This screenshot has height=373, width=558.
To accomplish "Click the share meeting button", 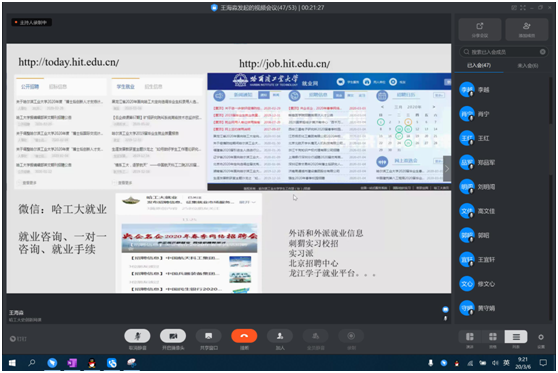I will [480, 30].
